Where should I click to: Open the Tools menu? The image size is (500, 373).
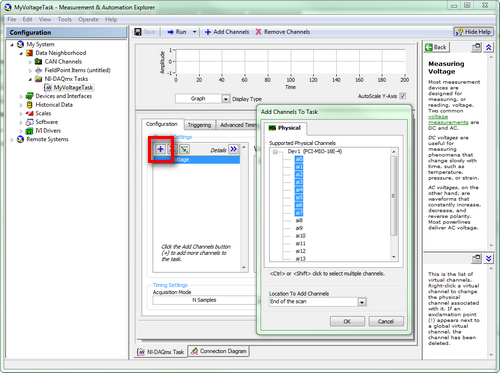(65, 19)
